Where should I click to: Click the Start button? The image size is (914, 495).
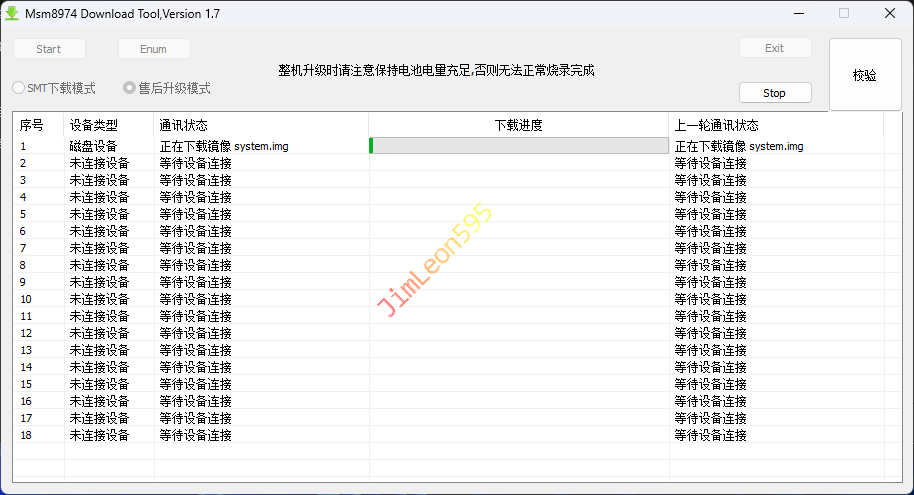coord(49,49)
